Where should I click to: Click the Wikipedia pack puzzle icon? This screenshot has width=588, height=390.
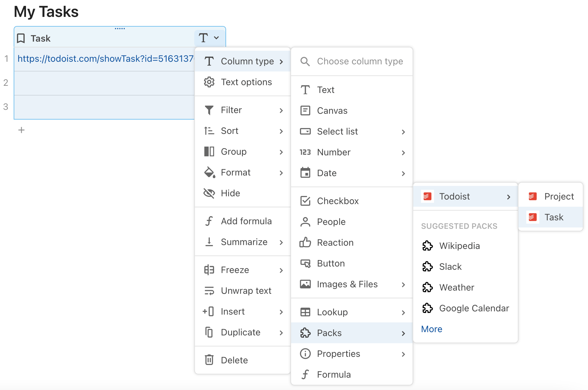click(428, 246)
